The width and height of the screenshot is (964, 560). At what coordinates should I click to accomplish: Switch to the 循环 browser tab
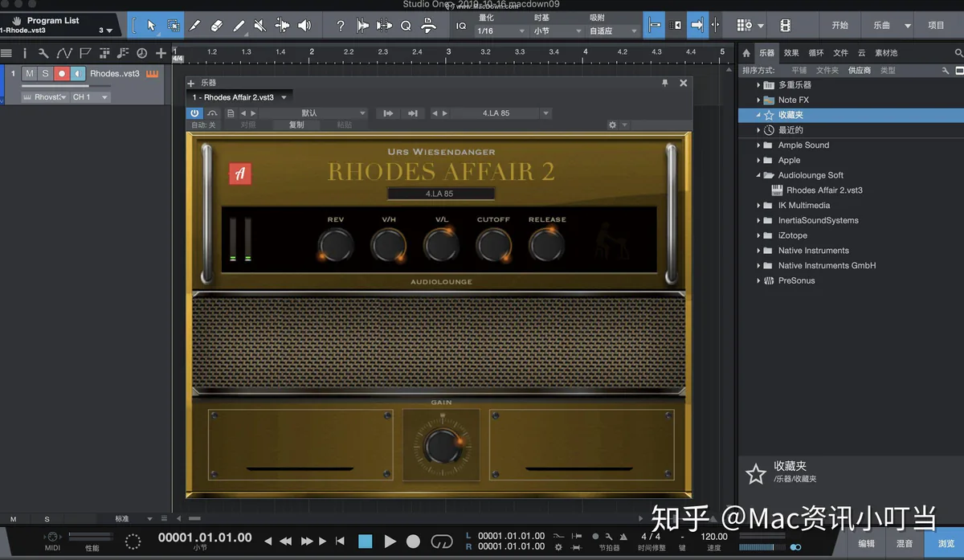pyautogui.click(x=816, y=53)
